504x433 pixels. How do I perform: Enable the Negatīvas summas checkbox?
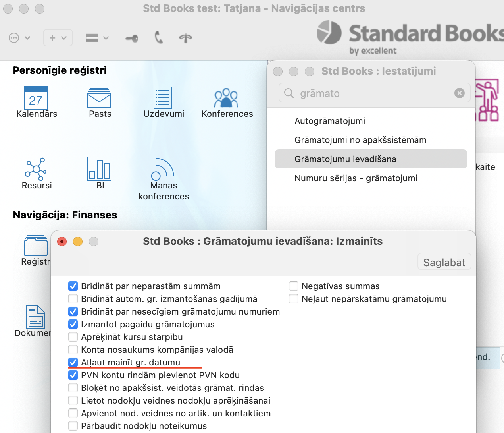pyautogui.click(x=294, y=286)
